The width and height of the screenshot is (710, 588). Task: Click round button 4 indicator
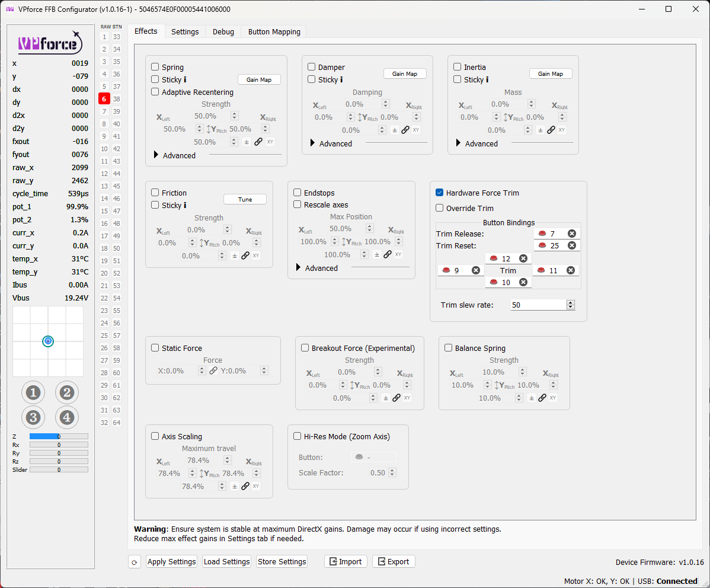(x=67, y=417)
